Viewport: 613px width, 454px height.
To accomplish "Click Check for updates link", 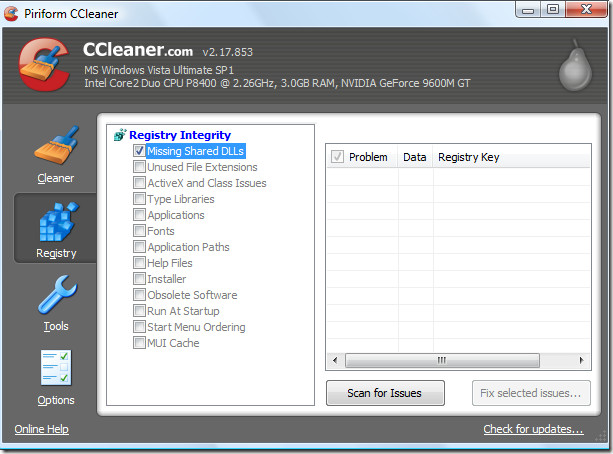I will click(x=534, y=429).
